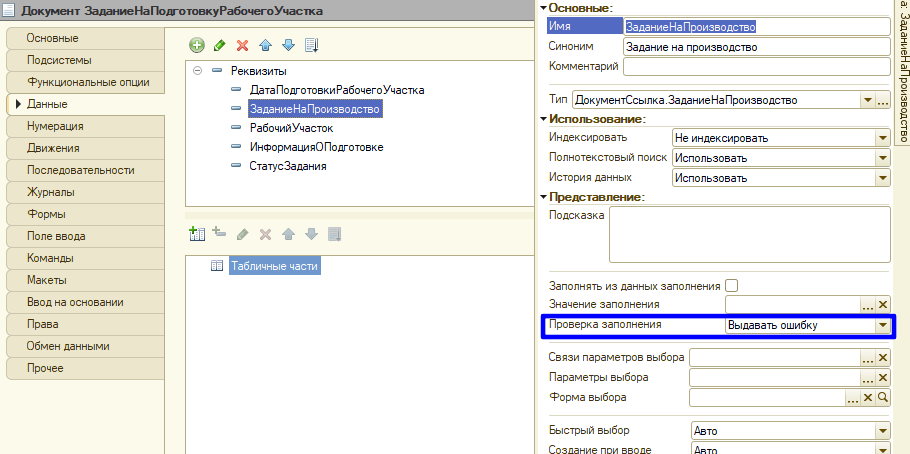This screenshot has width=910, height=454.
Task: Open the magnifier next to Форма выбора
Action: [883, 397]
